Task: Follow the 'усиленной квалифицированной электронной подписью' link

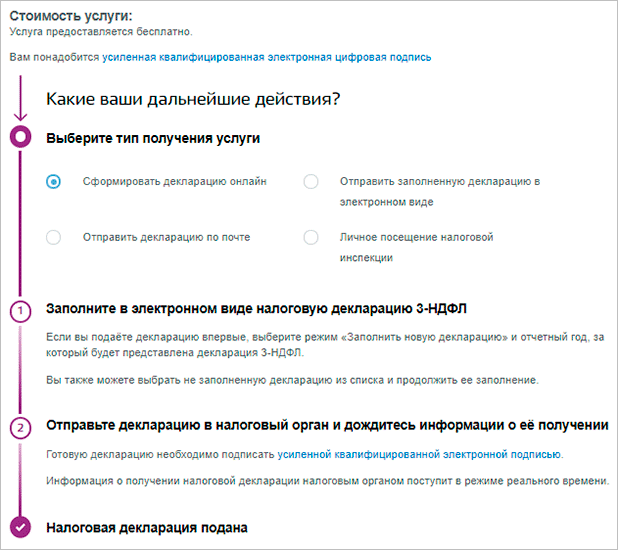Action: (x=419, y=455)
